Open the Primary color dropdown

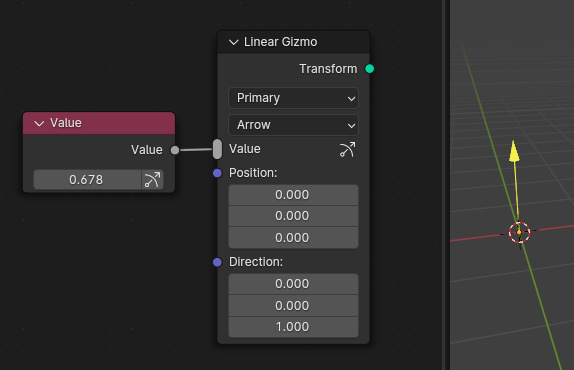coord(293,98)
